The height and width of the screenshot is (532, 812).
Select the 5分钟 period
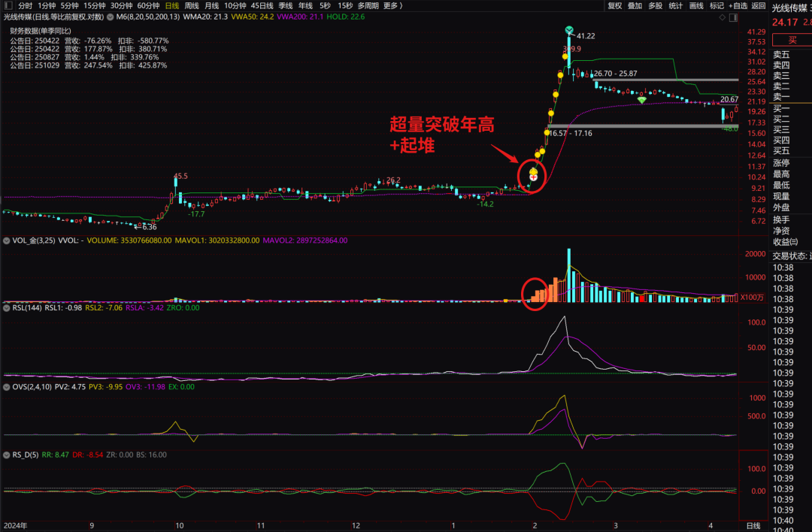point(69,6)
